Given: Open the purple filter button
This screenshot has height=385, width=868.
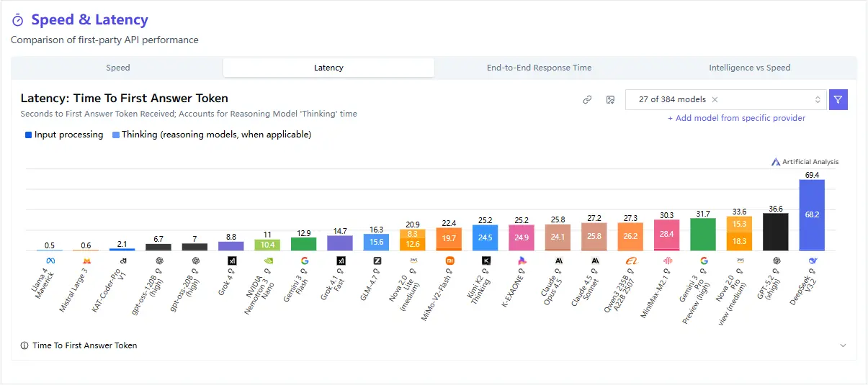Looking at the screenshot, I should point(838,100).
